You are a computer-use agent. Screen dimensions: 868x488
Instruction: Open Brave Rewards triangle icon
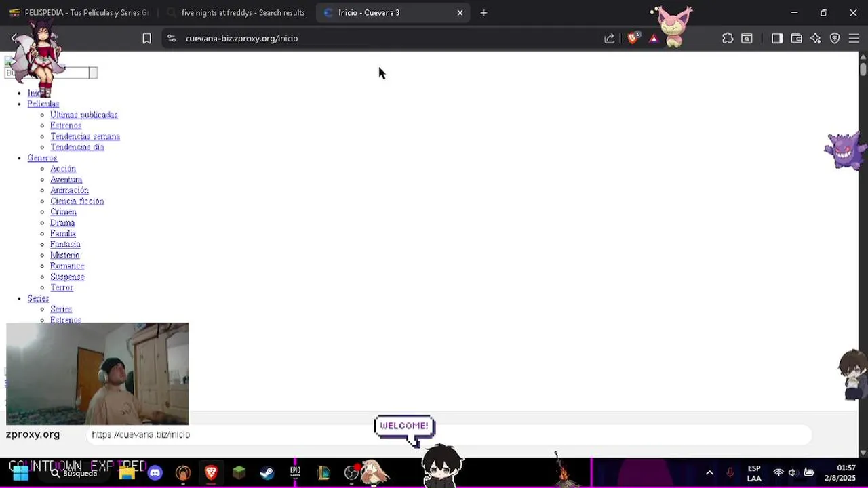pos(654,39)
